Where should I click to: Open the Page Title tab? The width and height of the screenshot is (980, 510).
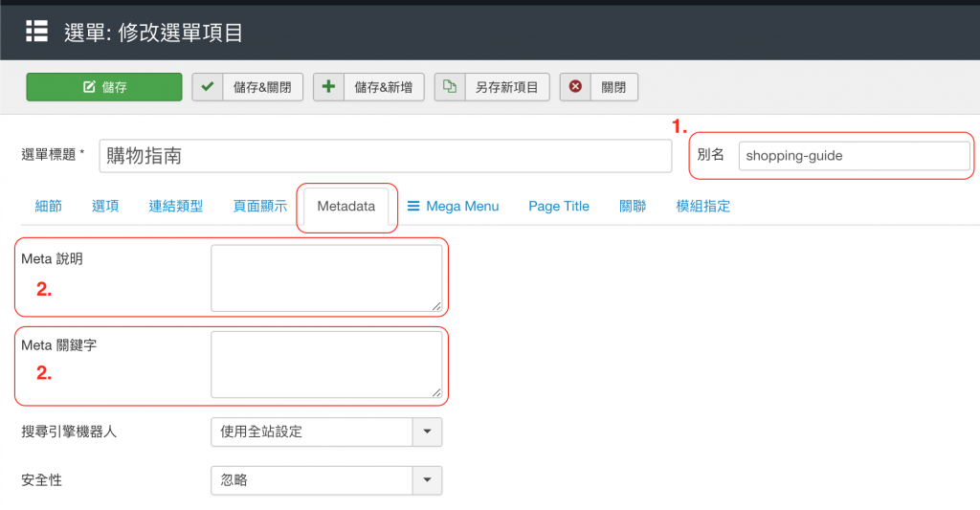(558, 206)
